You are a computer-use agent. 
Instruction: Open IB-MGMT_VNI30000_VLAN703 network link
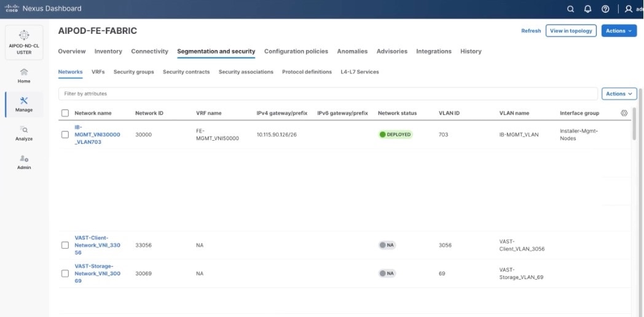coord(97,135)
